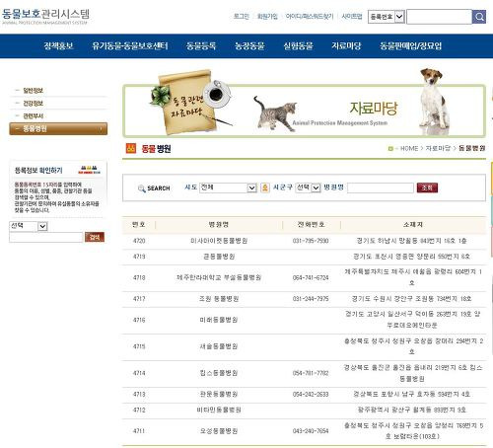Click the green home icon in breadcrumb
The width and height of the screenshot is (493, 448).
[x=390, y=149]
